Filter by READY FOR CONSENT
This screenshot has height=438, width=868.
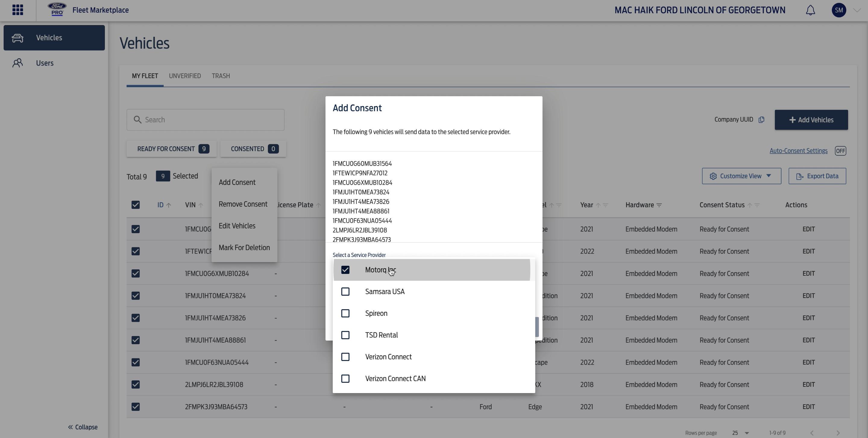click(x=171, y=149)
